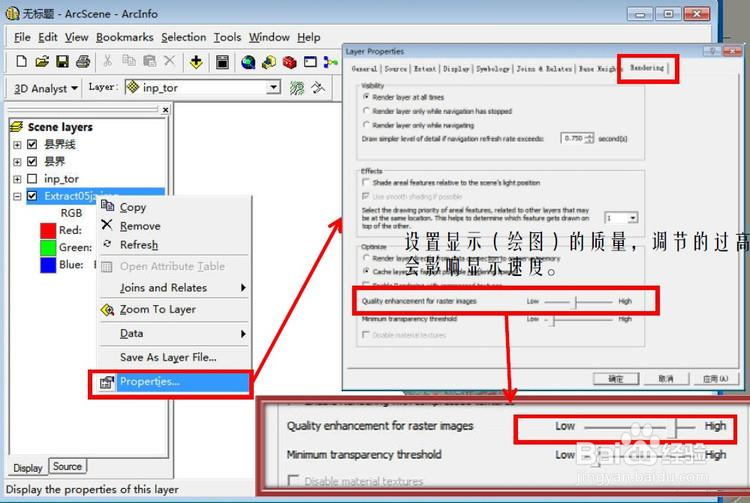Open the Joins and Relates submenu
Image resolution: width=750 pixels, height=503 pixels.
[174, 287]
